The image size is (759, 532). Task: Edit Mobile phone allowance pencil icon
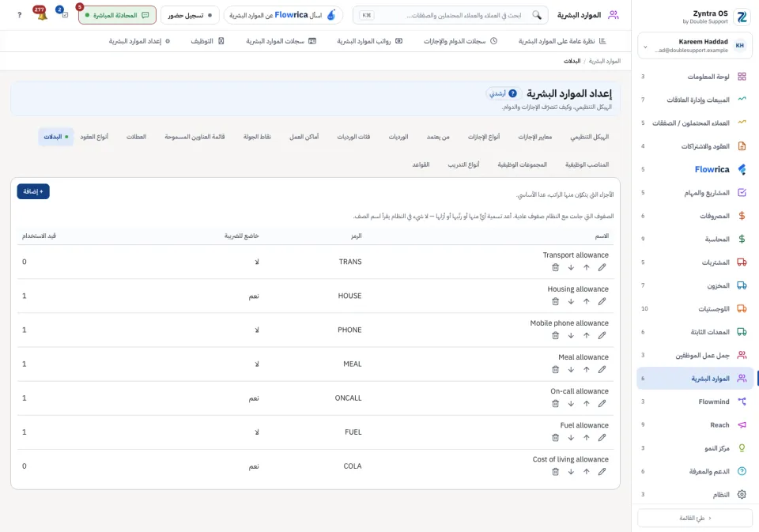602,335
